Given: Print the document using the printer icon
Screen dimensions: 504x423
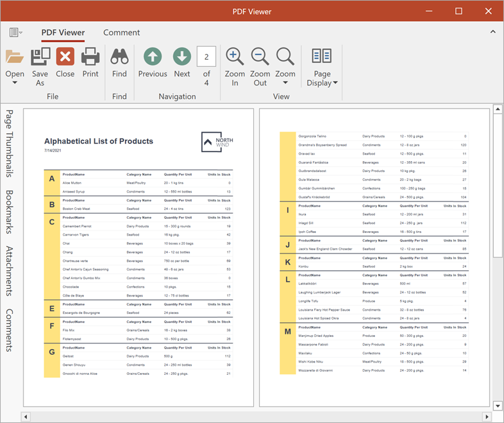Looking at the screenshot, I should (90, 56).
